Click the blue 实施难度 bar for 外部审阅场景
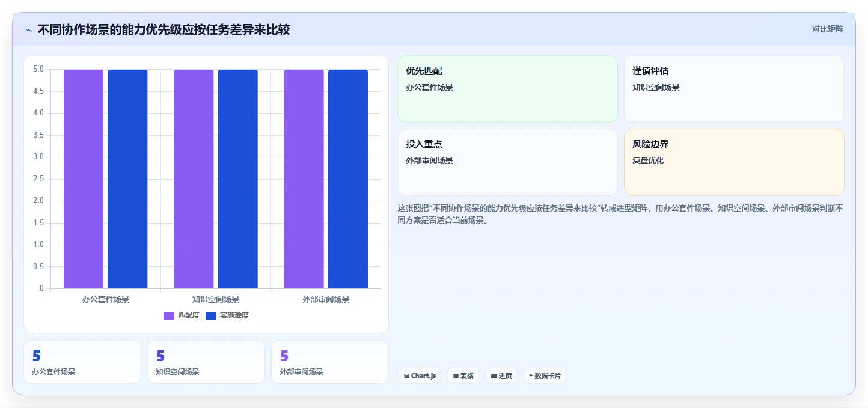Viewport: 868px width, 408px height. (x=347, y=179)
